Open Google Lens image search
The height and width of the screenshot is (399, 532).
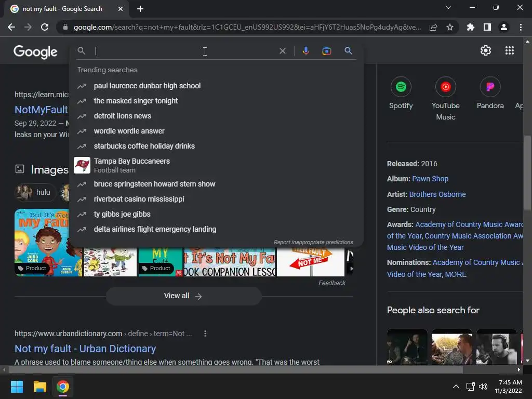pyautogui.click(x=326, y=51)
